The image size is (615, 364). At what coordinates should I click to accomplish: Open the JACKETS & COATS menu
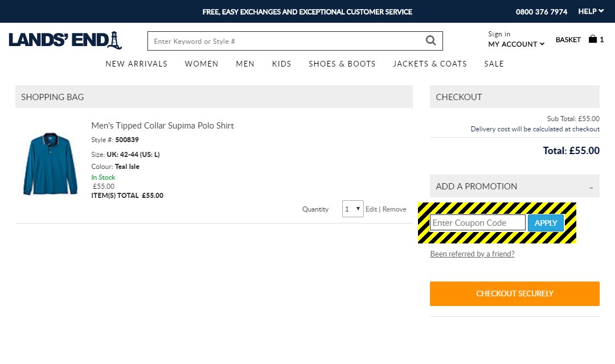click(430, 64)
